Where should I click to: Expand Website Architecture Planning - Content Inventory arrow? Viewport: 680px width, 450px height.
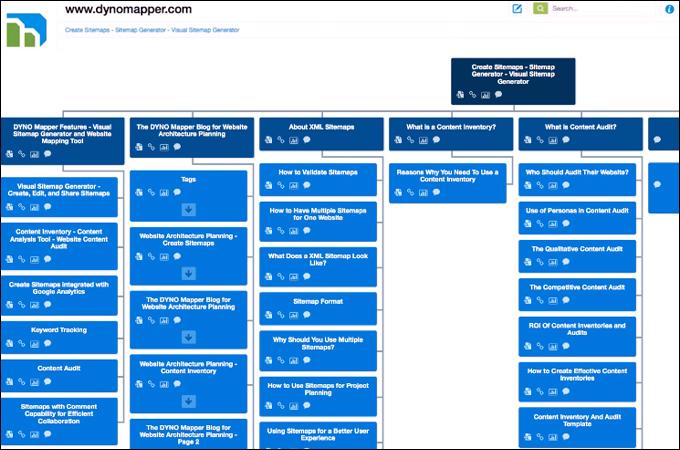[x=189, y=401]
